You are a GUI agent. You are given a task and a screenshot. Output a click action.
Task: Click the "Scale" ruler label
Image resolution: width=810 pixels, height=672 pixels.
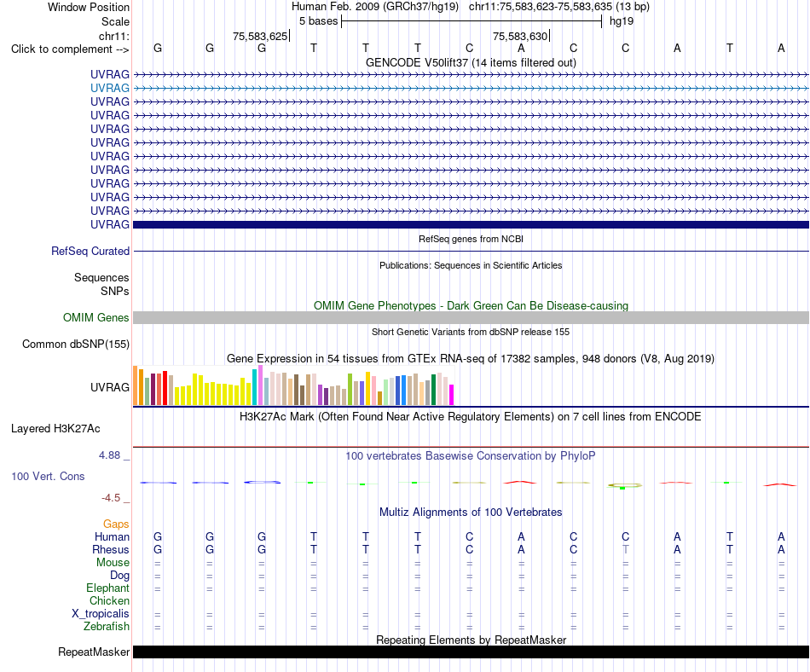(x=115, y=21)
